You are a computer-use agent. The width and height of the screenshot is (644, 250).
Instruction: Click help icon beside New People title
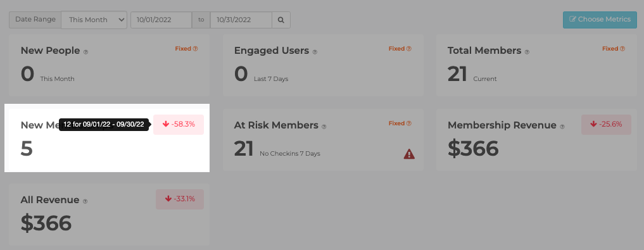pyautogui.click(x=86, y=52)
